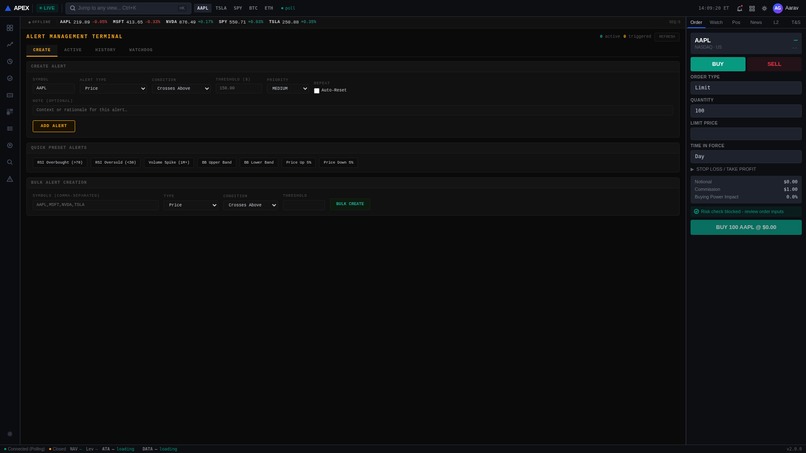806x453 pixels.
Task: Open the Pos tab in order panel
Action: [736, 23]
